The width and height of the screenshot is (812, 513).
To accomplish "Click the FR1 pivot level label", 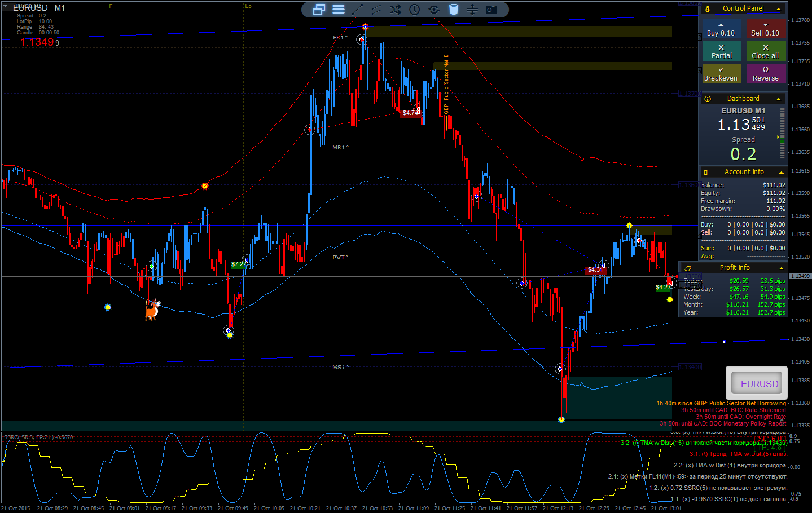I will coord(340,38).
